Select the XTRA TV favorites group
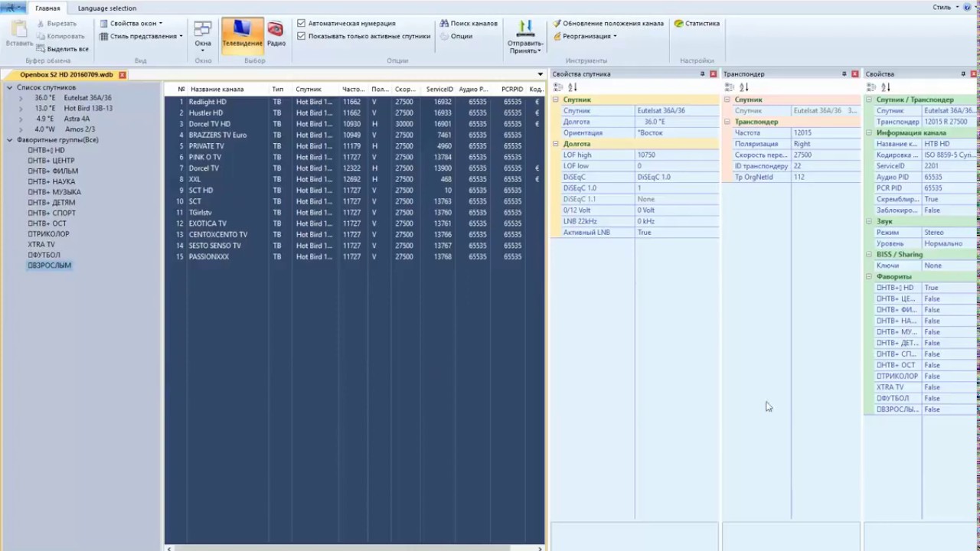 (41, 245)
